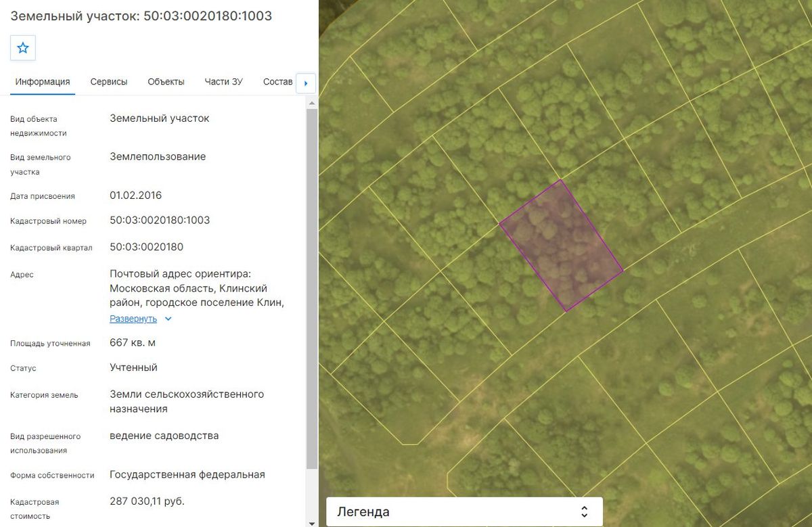
Task: Open the Части ЗУ tab
Action: pyautogui.click(x=224, y=82)
